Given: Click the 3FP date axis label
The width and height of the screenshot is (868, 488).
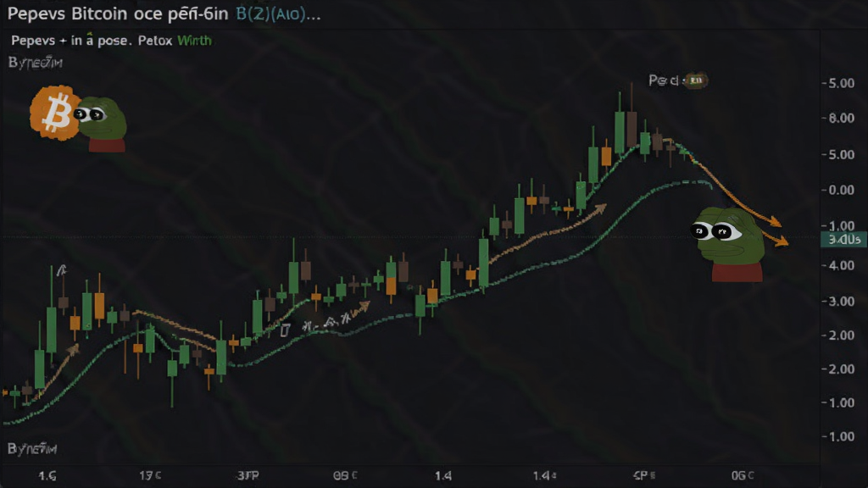Looking at the screenshot, I should pyautogui.click(x=248, y=475).
